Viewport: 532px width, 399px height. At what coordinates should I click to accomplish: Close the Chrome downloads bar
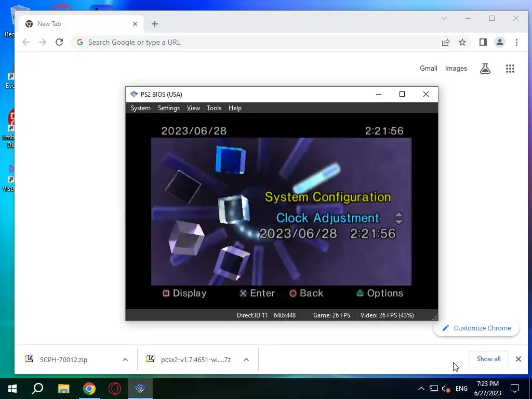click(518, 359)
